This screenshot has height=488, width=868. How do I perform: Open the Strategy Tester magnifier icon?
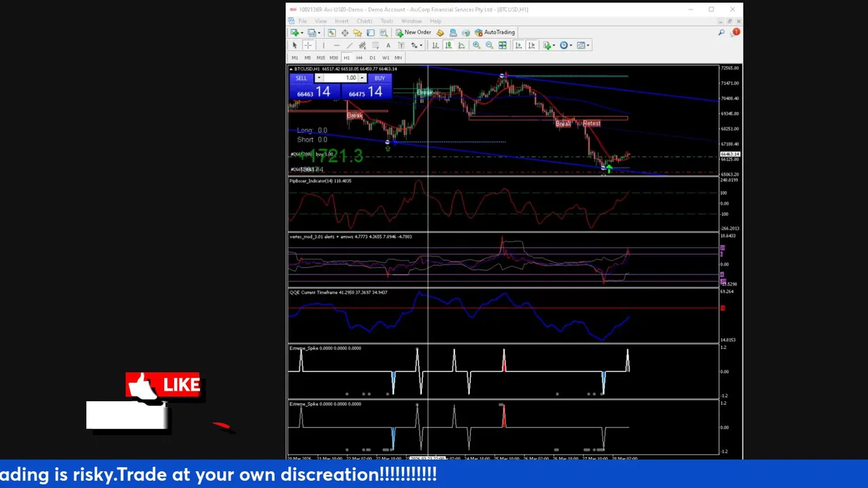pos(384,33)
